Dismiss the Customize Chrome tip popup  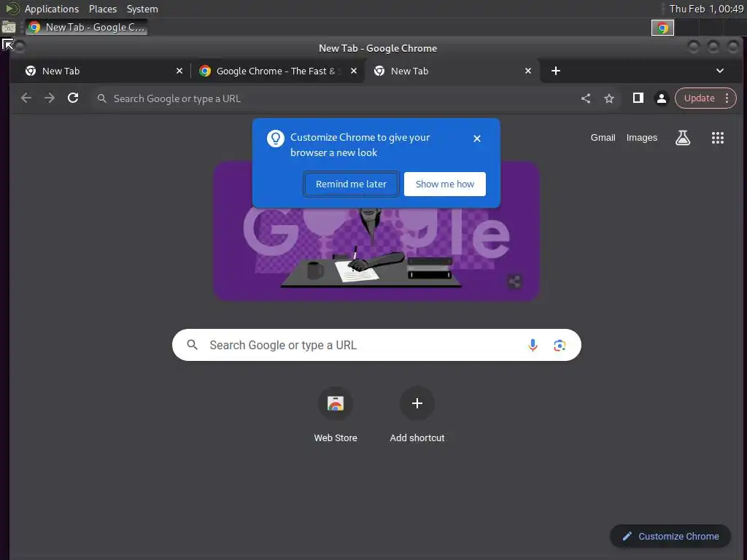pos(477,139)
